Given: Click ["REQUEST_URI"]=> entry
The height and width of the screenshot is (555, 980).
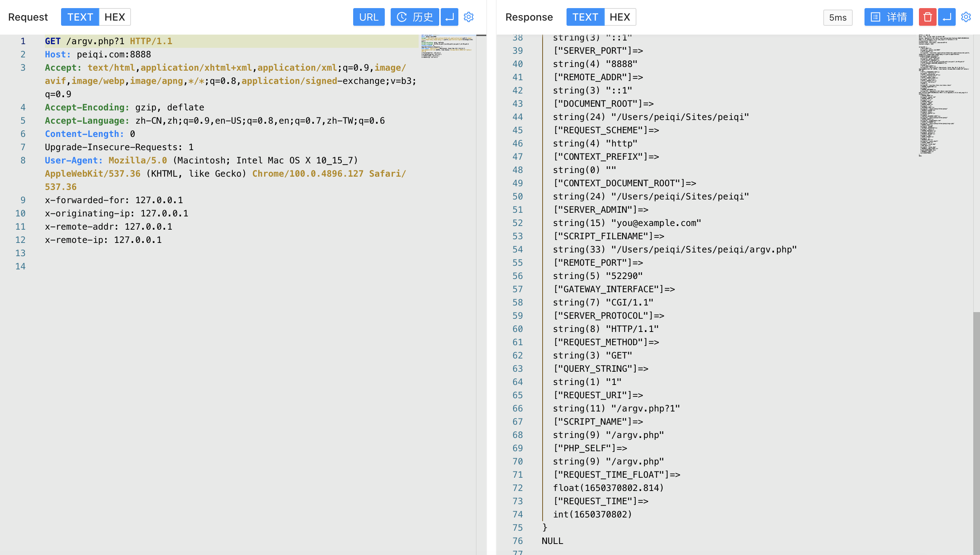Looking at the screenshot, I should pos(598,395).
